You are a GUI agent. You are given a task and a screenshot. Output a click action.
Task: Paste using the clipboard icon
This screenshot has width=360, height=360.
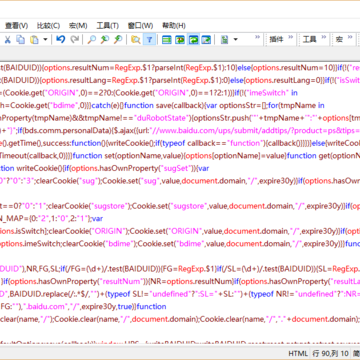tap(34, 40)
